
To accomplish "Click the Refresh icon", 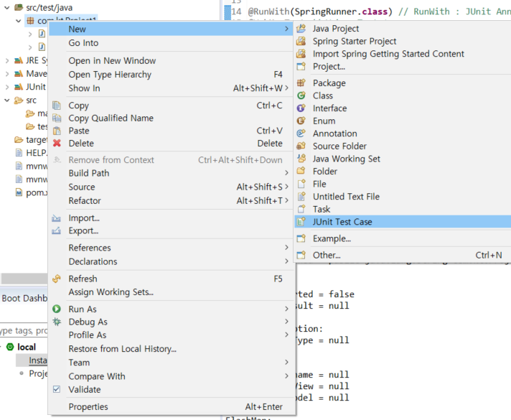I will click(57, 279).
